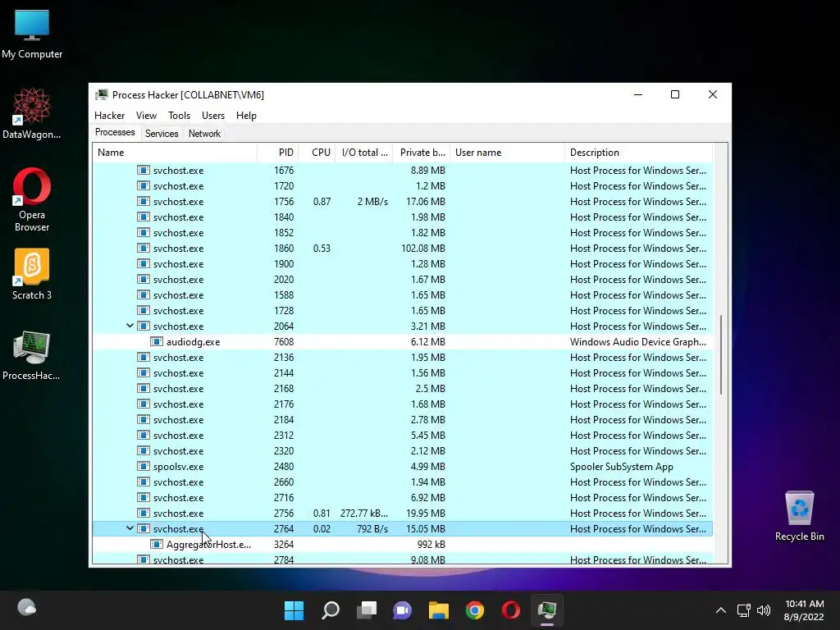Viewport: 840px width, 630px height.
Task: Open the Users menu
Action: [213, 116]
